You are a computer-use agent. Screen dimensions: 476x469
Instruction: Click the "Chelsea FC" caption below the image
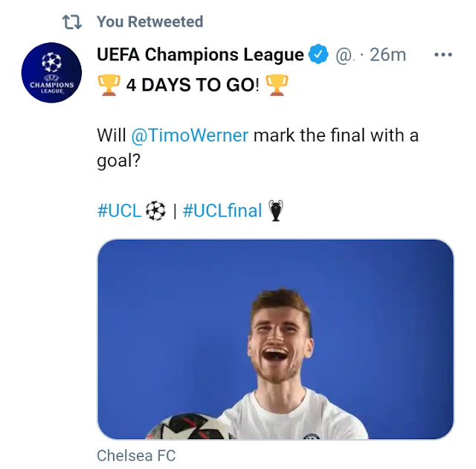point(136,455)
